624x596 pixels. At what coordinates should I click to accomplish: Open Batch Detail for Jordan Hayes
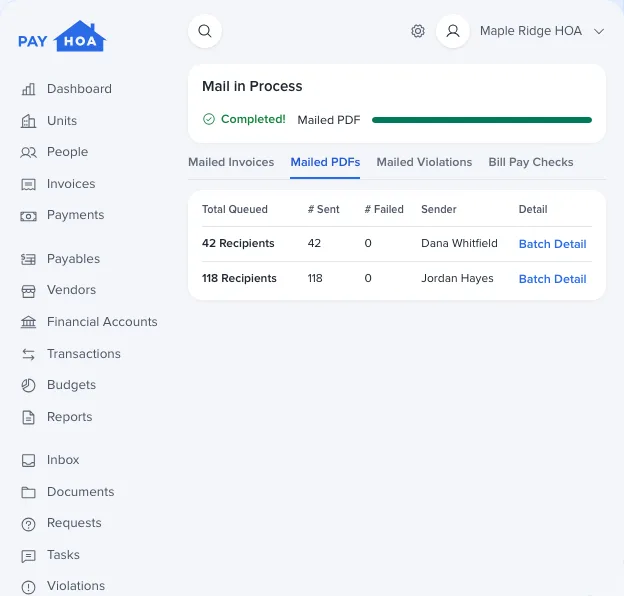(552, 279)
